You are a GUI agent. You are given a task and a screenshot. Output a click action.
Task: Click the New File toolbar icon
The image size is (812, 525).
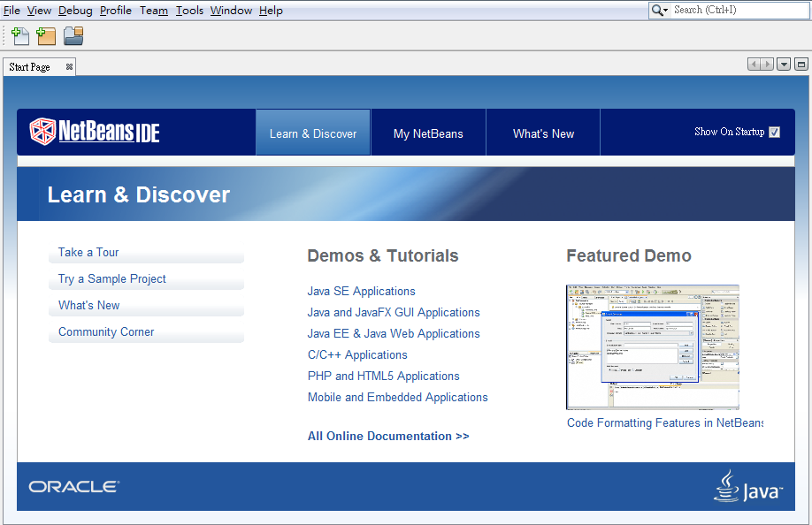pyautogui.click(x=20, y=36)
